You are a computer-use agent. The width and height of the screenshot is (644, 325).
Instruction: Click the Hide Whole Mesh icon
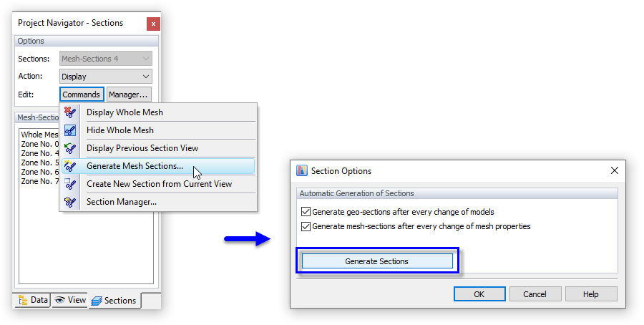pyautogui.click(x=69, y=130)
